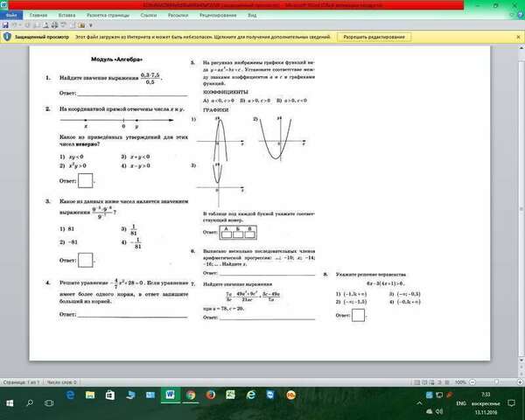
Task: Open the orange round app on taskbar
Action: click(x=291, y=395)
